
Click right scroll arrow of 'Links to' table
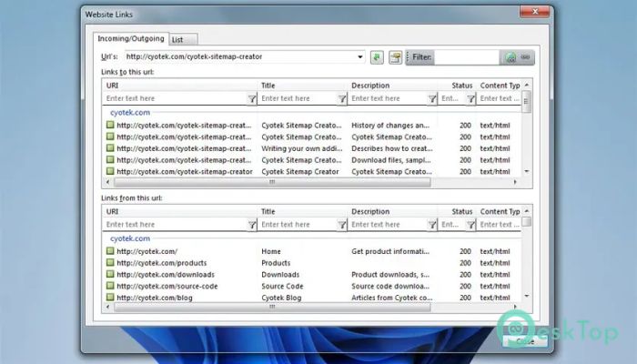point(516,182)
